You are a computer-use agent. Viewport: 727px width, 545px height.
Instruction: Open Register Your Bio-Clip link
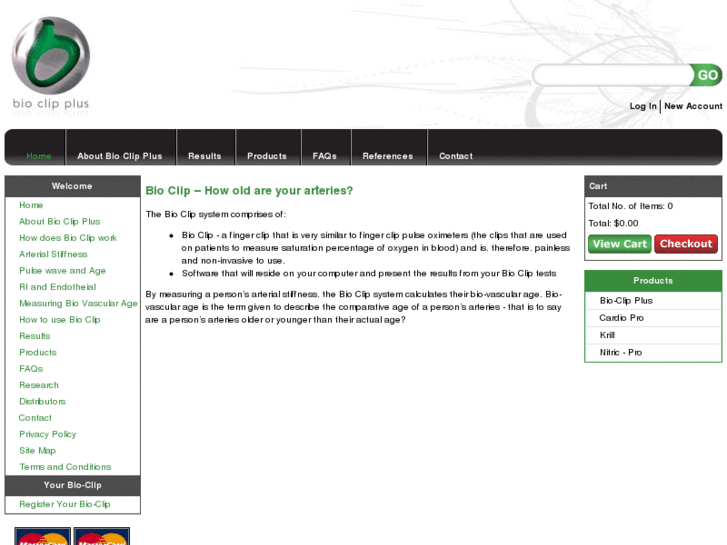point(64,504)
